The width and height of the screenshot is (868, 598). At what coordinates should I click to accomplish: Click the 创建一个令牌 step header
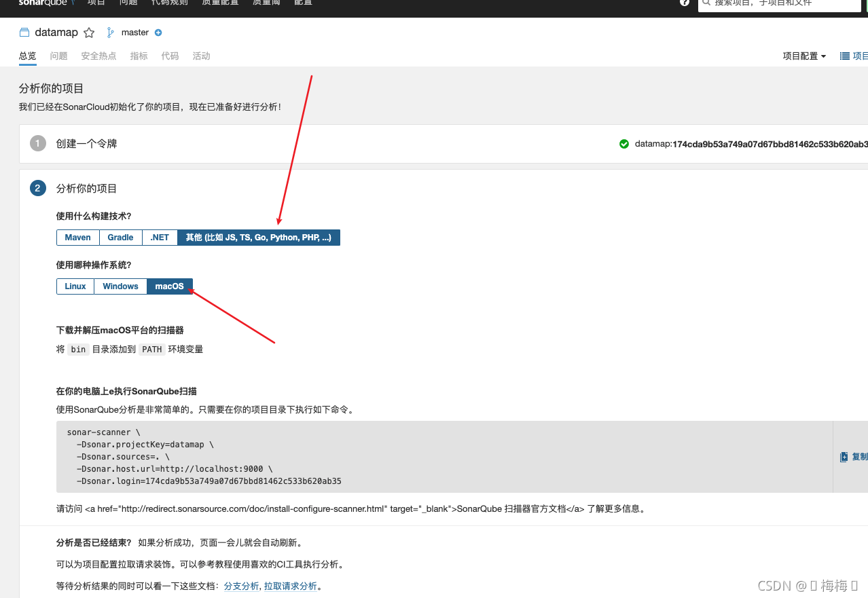pos(87,144)
